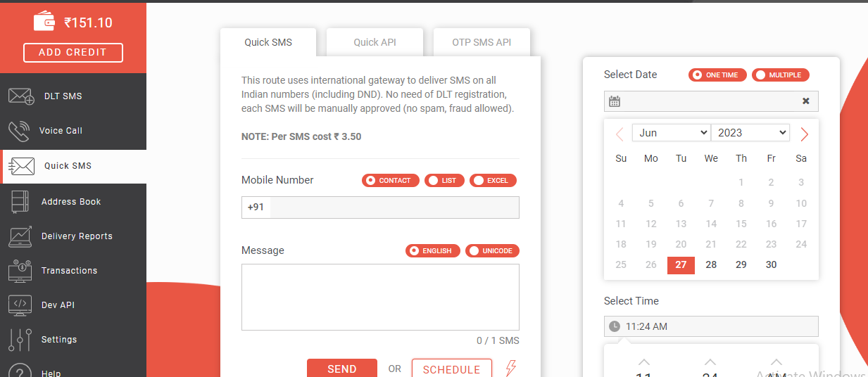Click Address Book notebook icon
868x377 pixels.
[x=20, y=201]
